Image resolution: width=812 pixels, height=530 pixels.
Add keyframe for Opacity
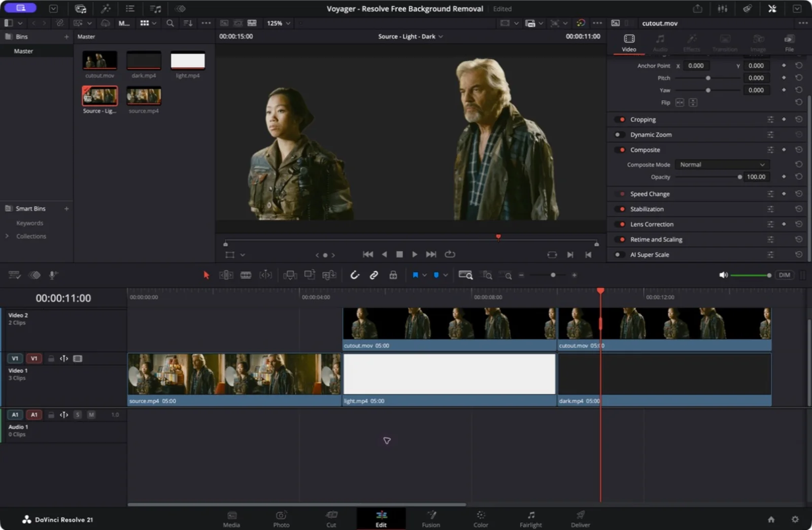(x=784, y=177)
